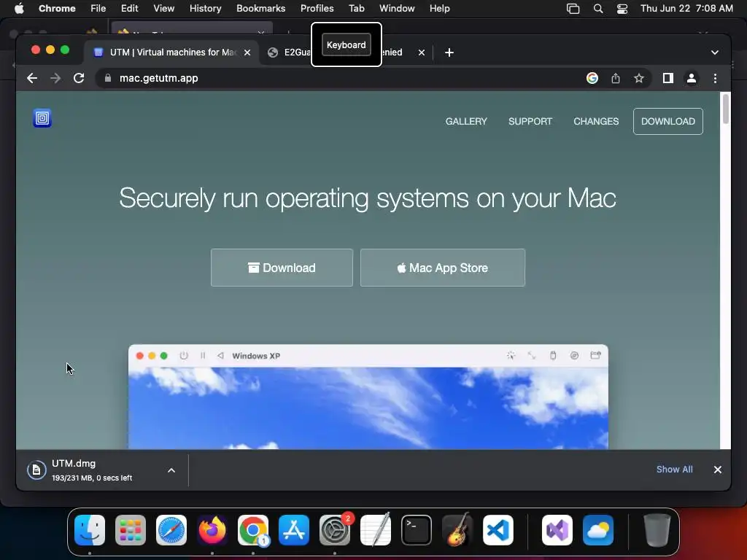Viewport: 747px width, 560px height.
Task: Click the Windows XP screenshot thumbnail
Action: click(368, 397)
